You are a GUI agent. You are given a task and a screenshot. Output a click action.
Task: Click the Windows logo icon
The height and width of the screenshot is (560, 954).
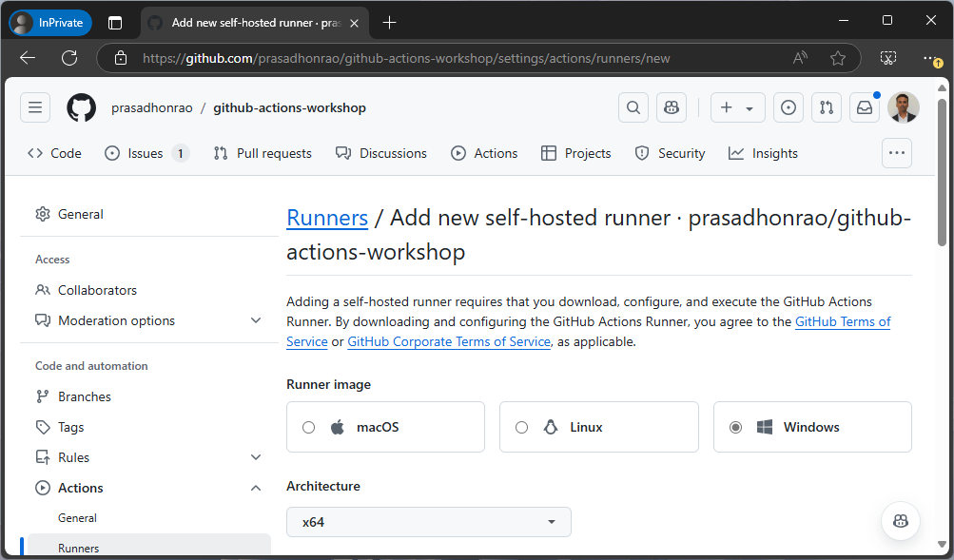[x=765, y=427]
